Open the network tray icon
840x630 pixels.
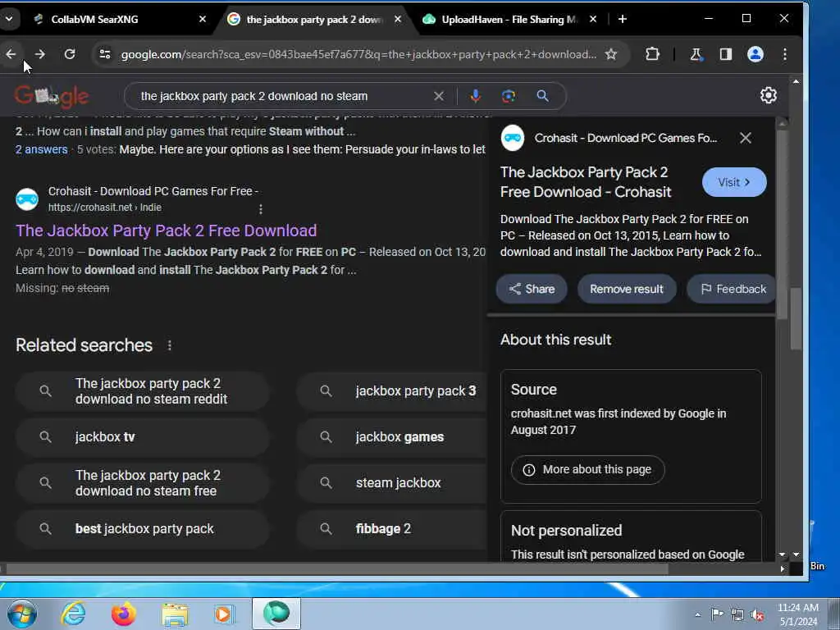[x=737, y=615]
